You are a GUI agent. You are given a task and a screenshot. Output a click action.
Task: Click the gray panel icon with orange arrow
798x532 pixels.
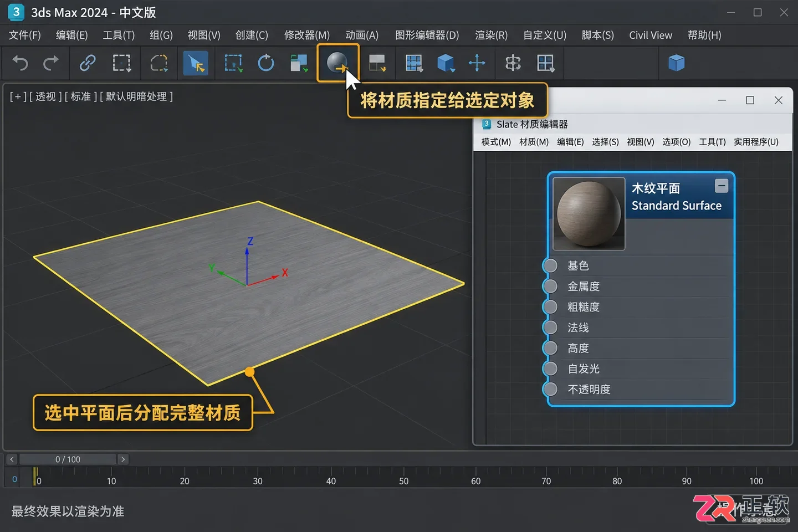tap(377, 63)
